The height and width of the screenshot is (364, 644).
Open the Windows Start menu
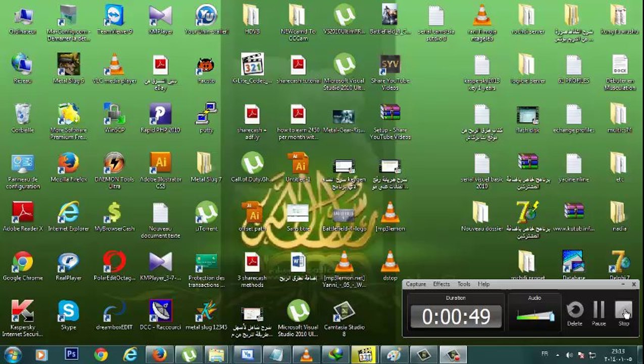click(12, 355)
